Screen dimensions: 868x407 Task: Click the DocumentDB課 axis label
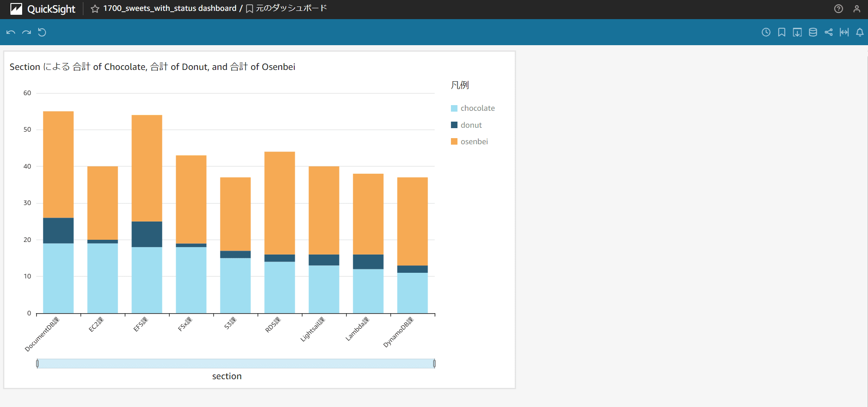[42, 334]
